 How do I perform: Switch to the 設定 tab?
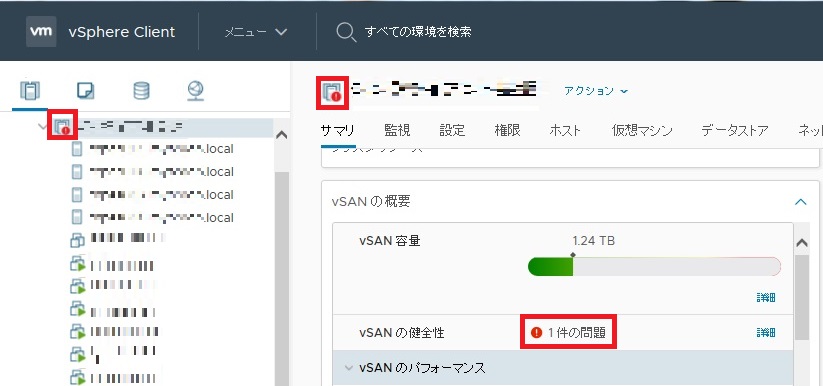452,130
